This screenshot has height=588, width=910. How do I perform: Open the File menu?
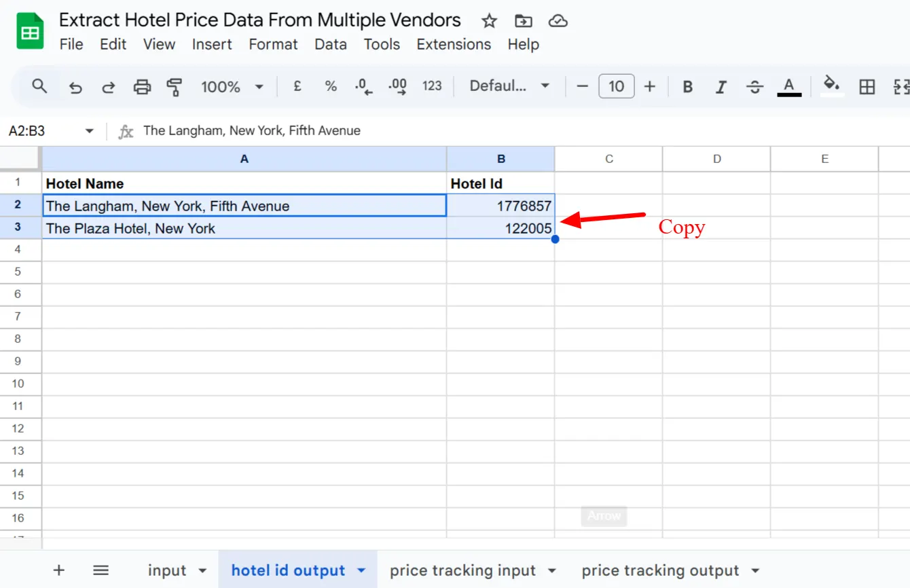(x=71, y=44)
